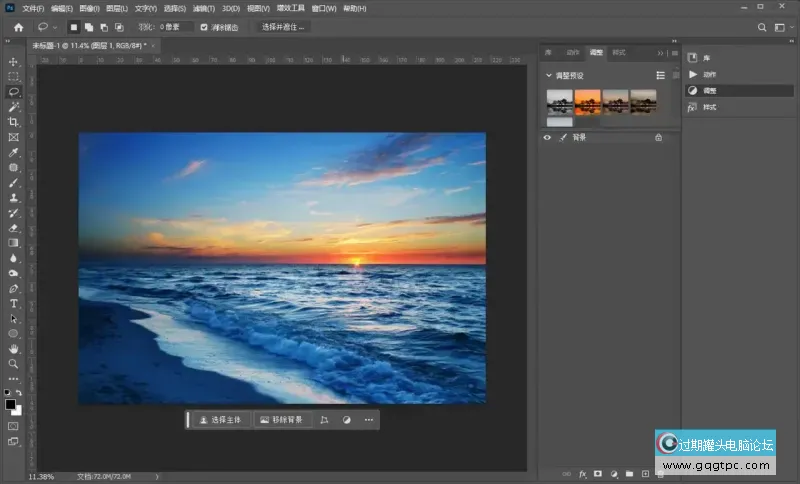Toggle Quick Mask mode icon
This screenshot has width=800, height=484.
(x=13, y=426)
